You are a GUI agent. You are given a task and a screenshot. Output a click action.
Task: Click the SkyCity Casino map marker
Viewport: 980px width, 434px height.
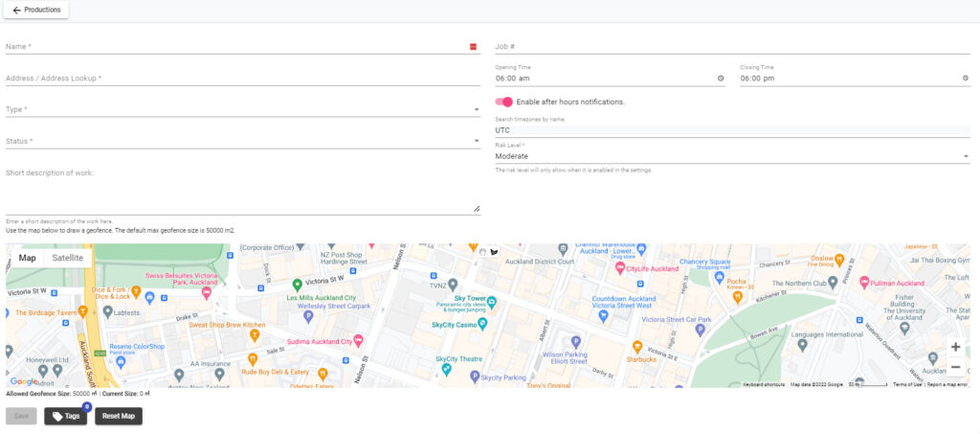click(482, 324)
